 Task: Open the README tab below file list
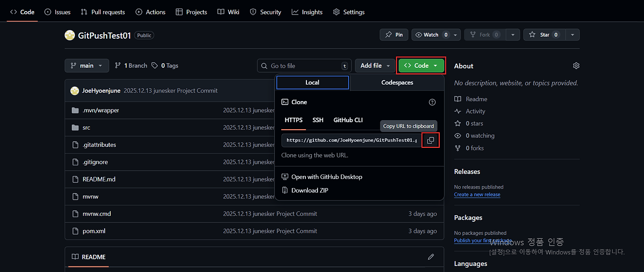tap(89, 257)
